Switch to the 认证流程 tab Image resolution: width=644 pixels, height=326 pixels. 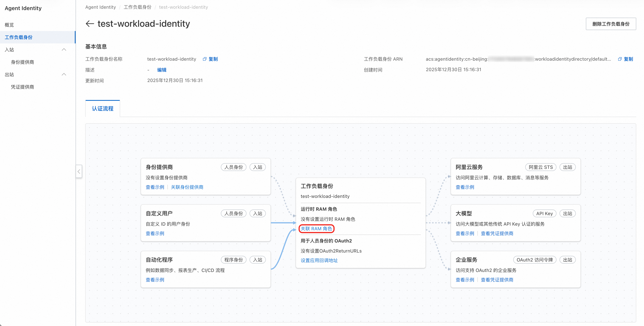tap(102, 109)
